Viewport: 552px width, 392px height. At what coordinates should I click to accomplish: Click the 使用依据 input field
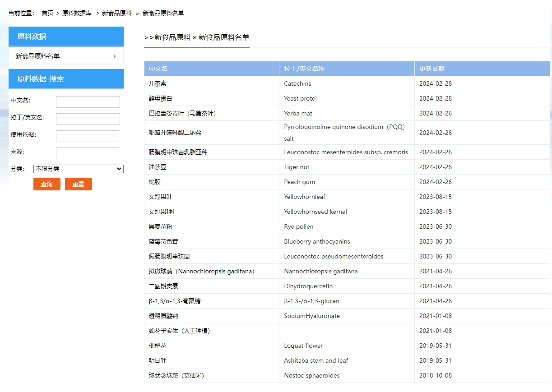pos(87,136)
